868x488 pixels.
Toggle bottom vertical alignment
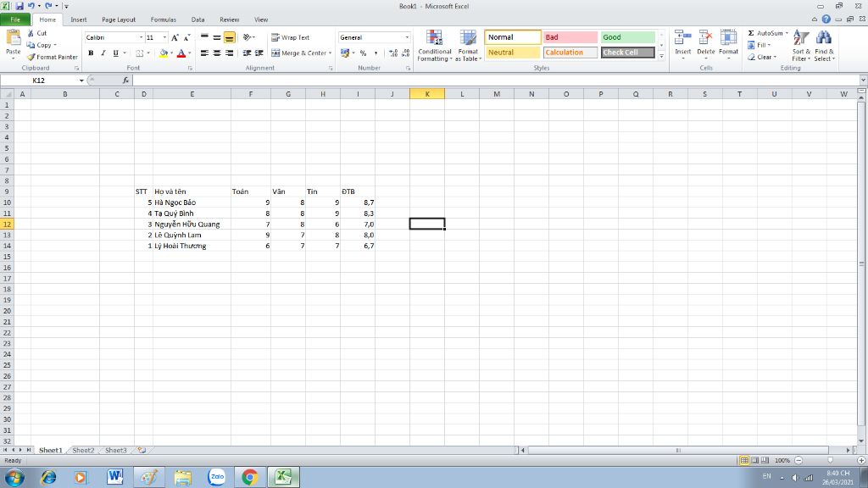(x=229, y=37)
